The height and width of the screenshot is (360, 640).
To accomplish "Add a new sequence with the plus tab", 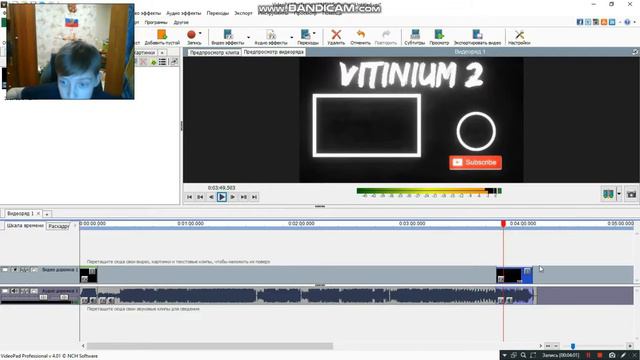I will click(47, 214).
